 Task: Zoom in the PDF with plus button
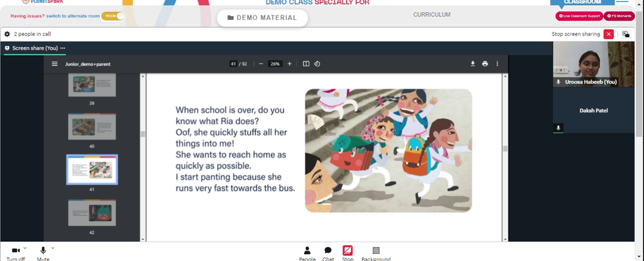click(x=290, y=64)
